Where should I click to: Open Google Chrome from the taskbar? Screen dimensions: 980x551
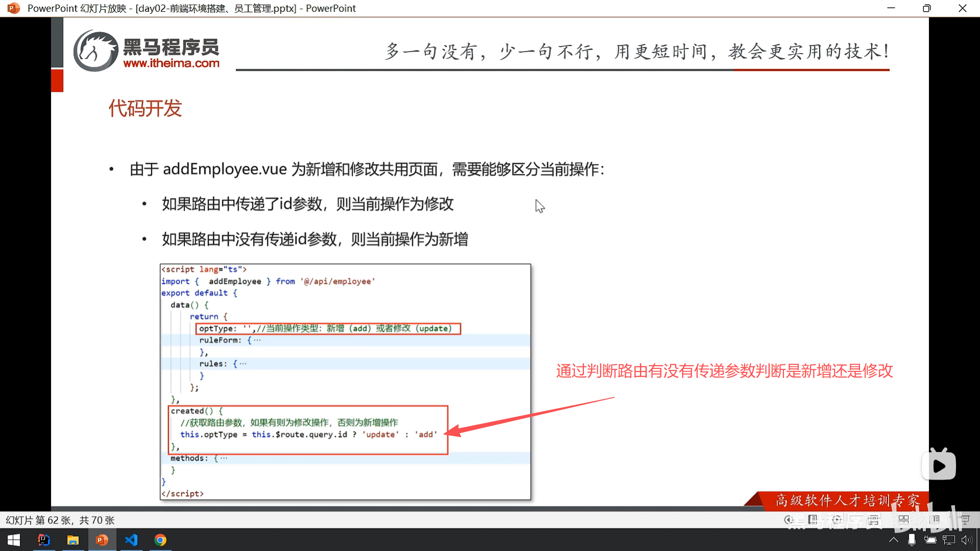160,540
